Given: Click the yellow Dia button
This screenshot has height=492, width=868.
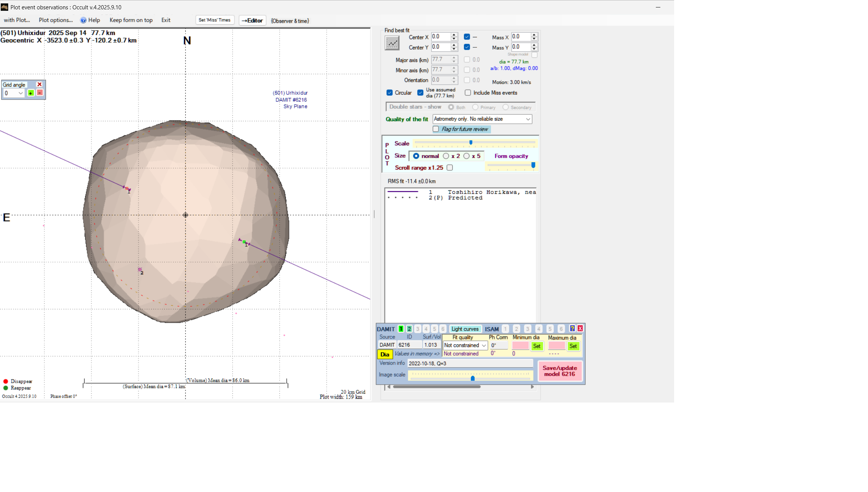Looking at the screenshot, I should coord(385,354).
